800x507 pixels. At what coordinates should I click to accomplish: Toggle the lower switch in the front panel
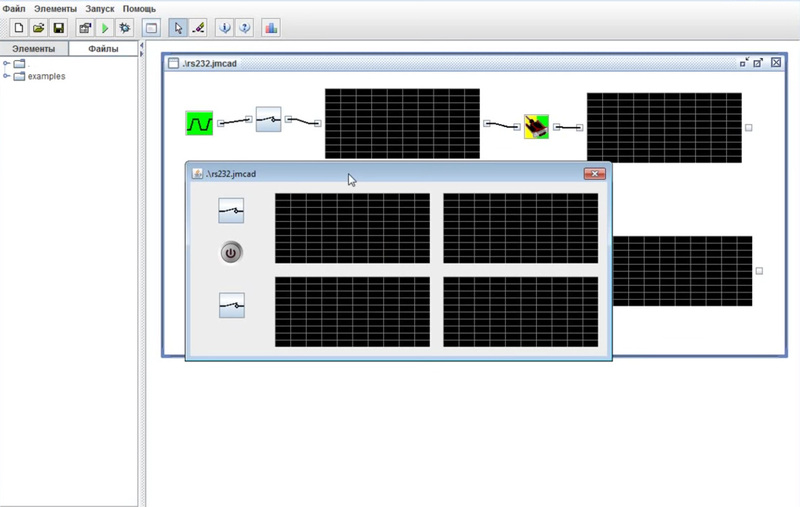pos(232,305)
